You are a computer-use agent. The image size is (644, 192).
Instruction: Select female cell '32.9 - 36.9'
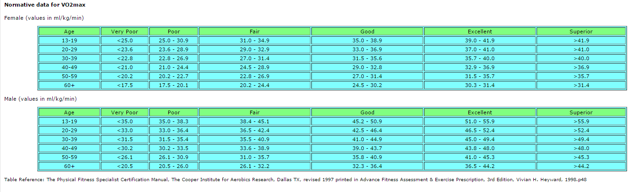[480, 67]
